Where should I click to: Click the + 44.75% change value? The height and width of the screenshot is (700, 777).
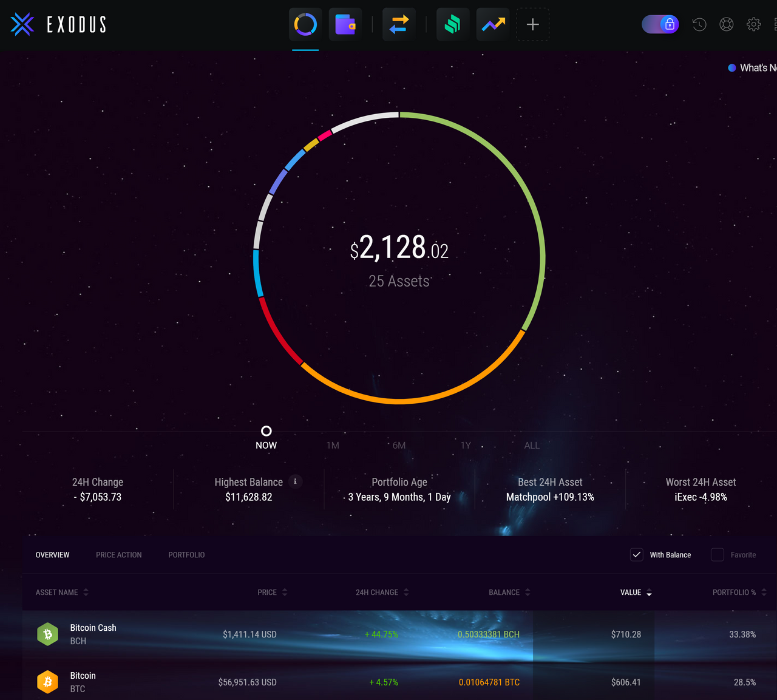click(x=381, y=634)
